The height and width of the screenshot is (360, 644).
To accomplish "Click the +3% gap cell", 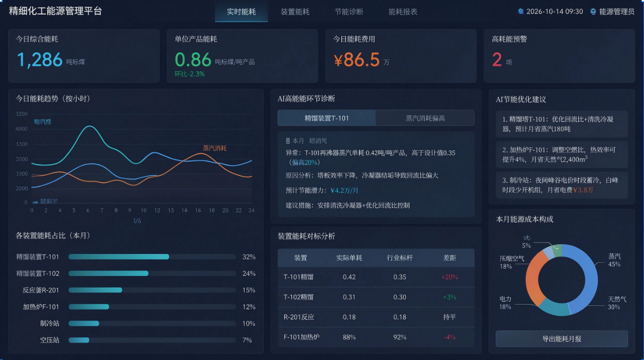I will [x=449, y=297].
